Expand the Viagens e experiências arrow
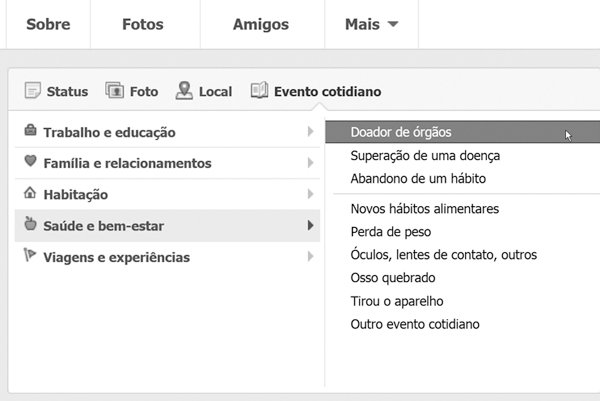This screenshot has width=600, height=401. pos(310,256)
